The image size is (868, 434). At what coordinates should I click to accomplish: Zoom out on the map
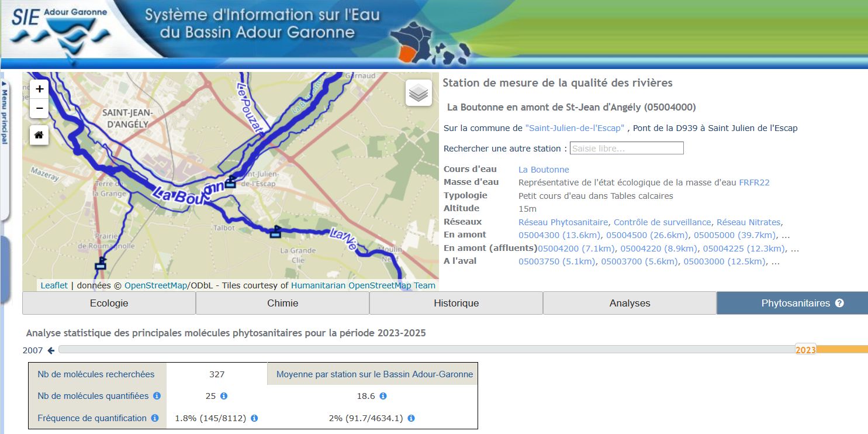coord(39,108)
